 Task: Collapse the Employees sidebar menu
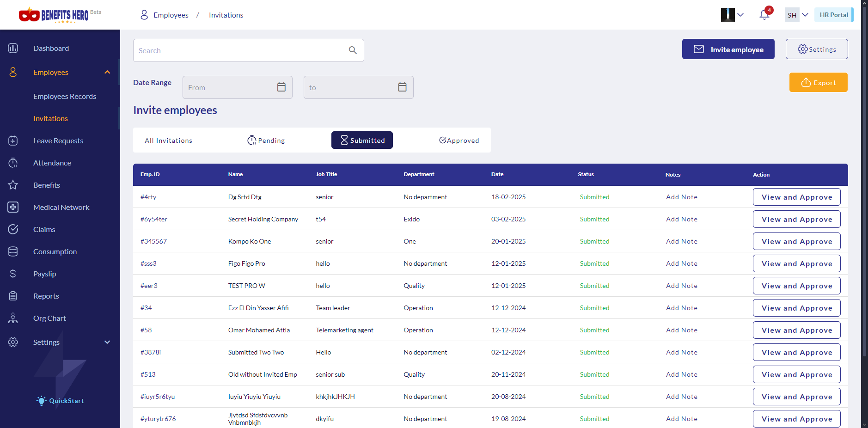pos(107,72)
